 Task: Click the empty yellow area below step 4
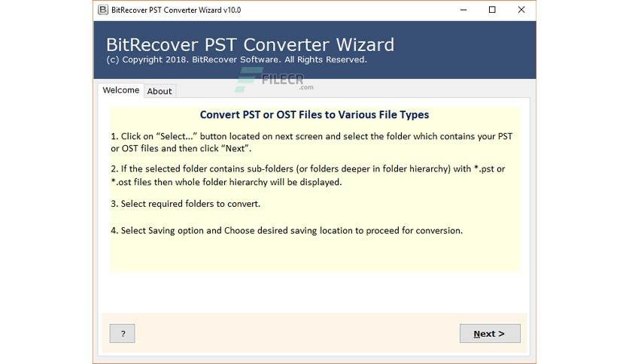tap(315, 254)
